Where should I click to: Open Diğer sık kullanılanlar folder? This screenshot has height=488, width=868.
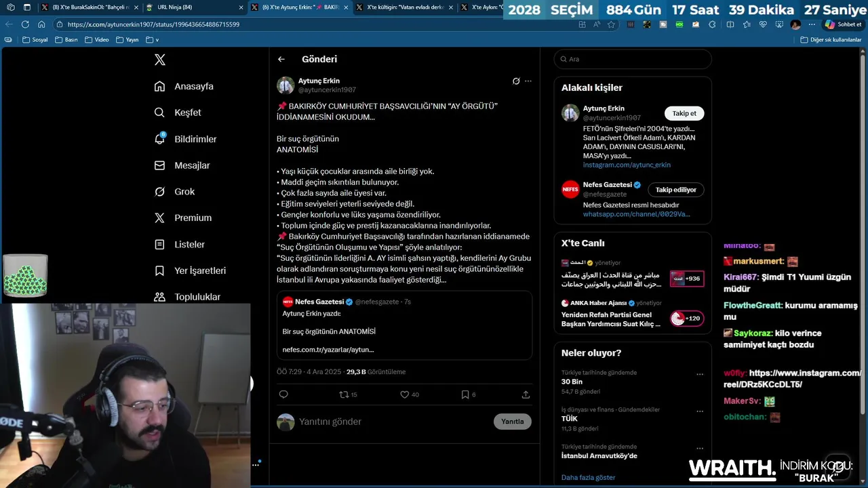[831, 40]
